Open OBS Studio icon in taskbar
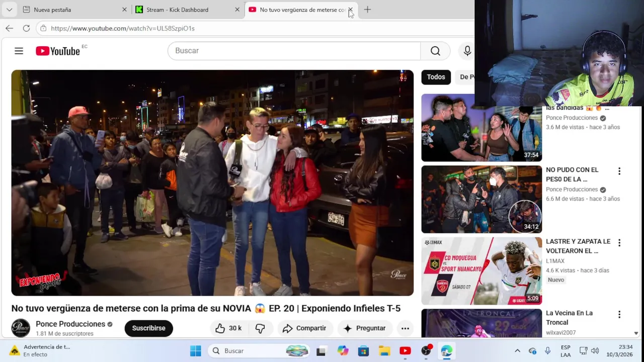 point(426,351)
